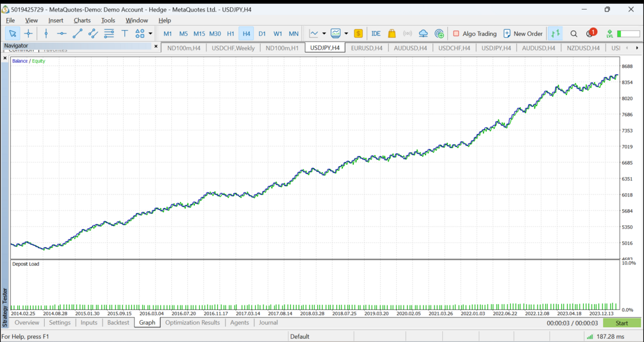Image resolution: width=644 pixels, height=342 pixels.
Task: Open the Agents tab
Action: pos(240,323)
